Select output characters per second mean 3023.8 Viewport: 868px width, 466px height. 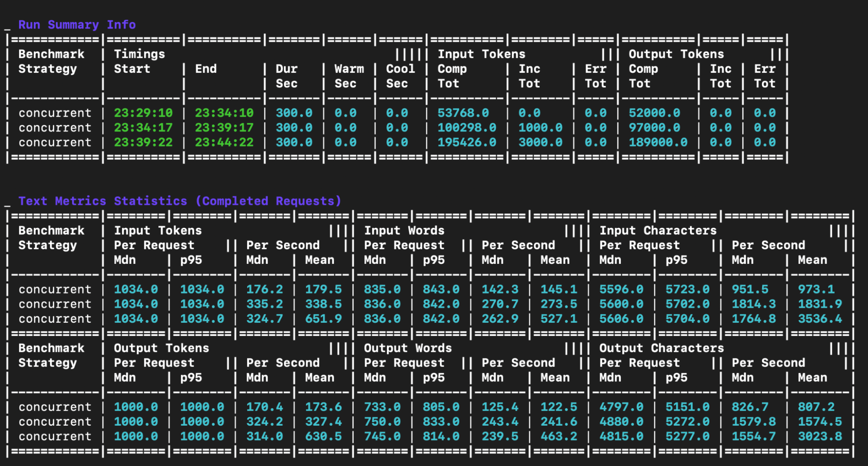pyautogui.click(x=820, y=436)
